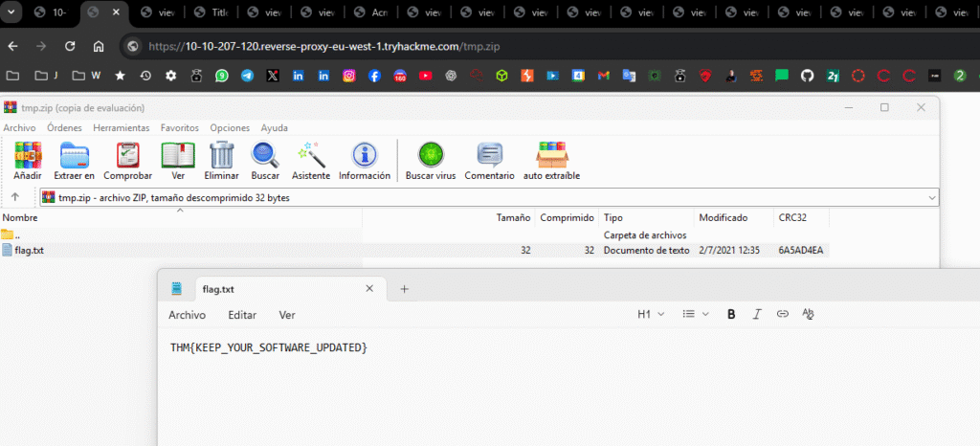
Task: Open the Órdenes menu in WinRAR
Action: tap(64, 127)
